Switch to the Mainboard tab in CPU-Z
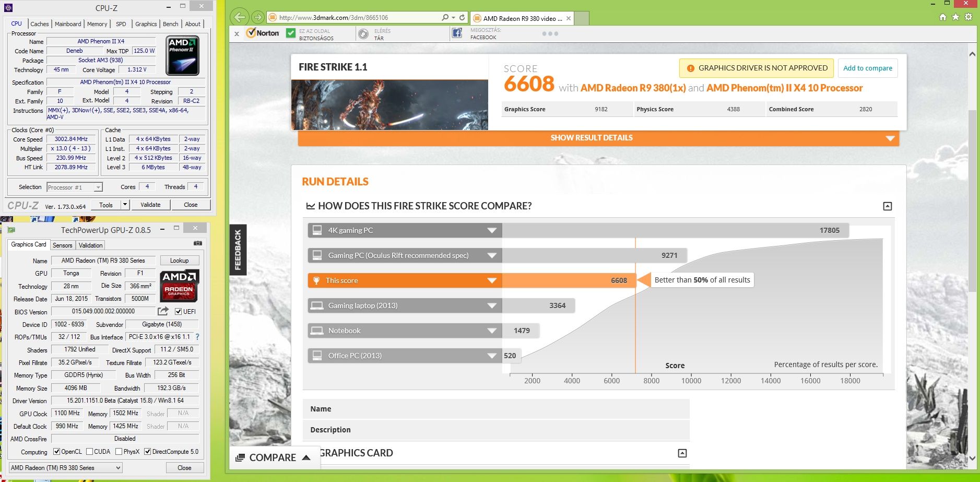Image resolution: width=980 pixels, height=482 pixels. [x=68, y=24]
